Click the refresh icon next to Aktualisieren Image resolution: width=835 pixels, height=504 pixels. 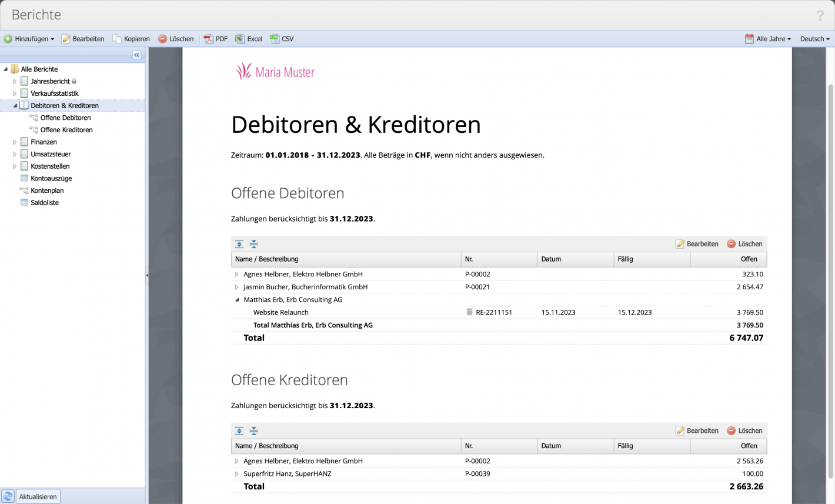[x=7, y=496]
